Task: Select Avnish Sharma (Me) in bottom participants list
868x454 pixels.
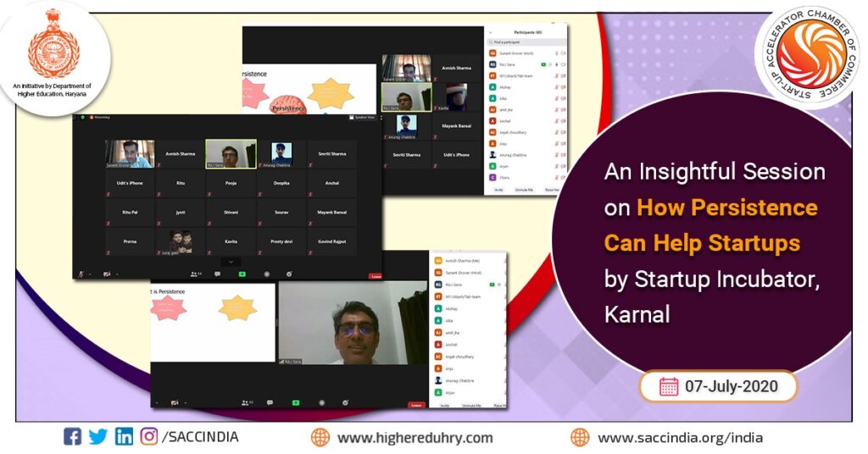Action: tap(463, 261)
